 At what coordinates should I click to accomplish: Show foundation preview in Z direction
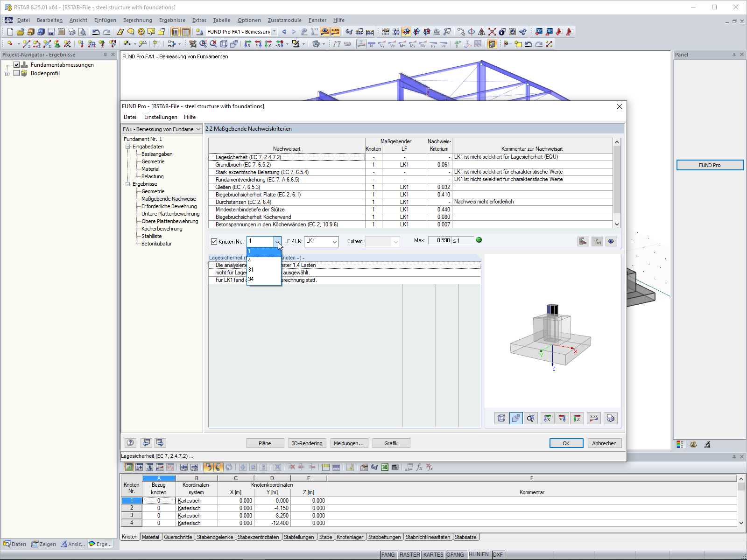click(577, 418)
